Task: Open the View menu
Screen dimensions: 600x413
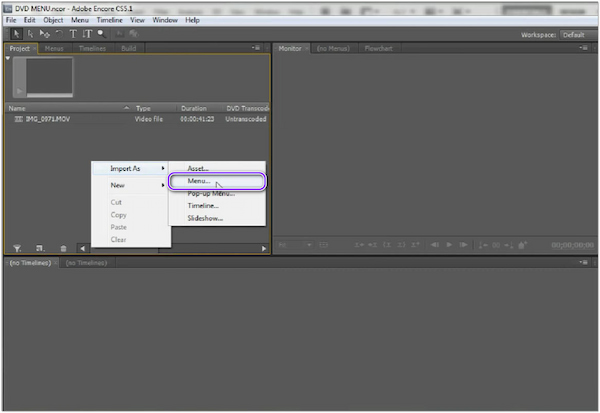Action: pyautogui.click(x=137, y=20)
